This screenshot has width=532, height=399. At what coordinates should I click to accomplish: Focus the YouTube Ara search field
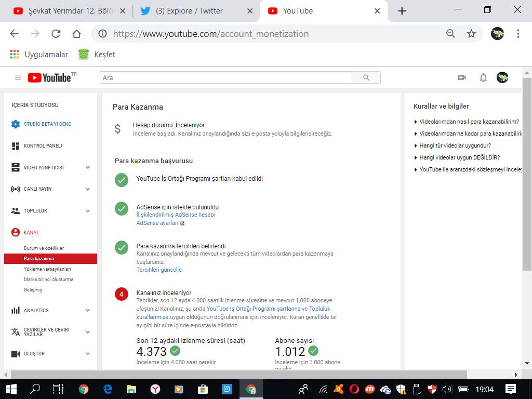tap(226, 78)
